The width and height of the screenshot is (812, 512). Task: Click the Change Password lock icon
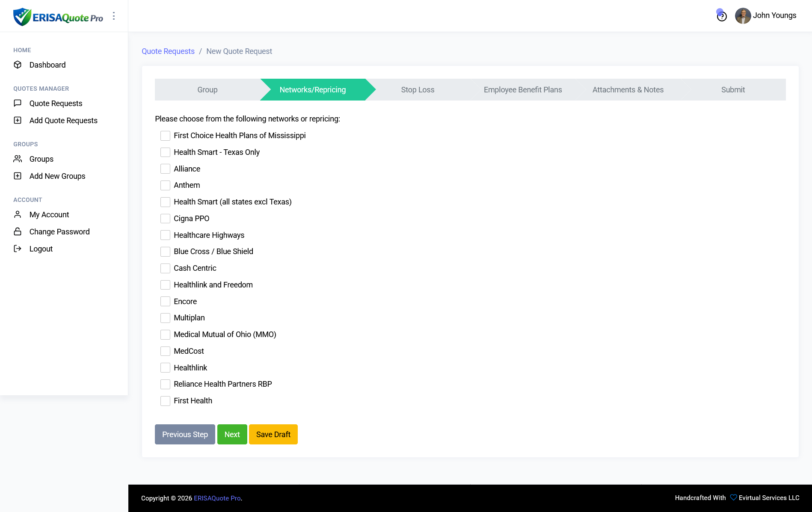point(18,231)
